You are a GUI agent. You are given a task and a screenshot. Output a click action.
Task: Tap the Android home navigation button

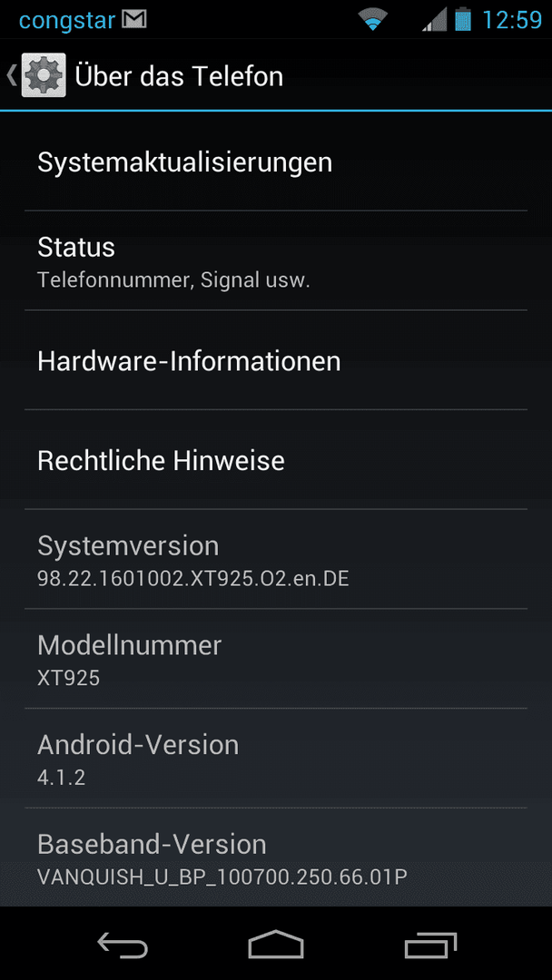coord(276,944)
